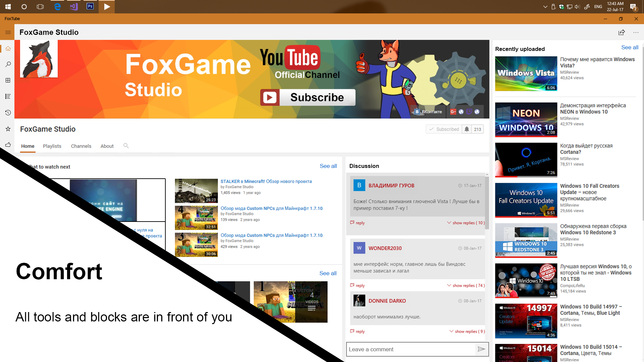Viewport: 644px width, 362px height.
Task: Toggle the Subscribed button
Action: tap(444, 129)
